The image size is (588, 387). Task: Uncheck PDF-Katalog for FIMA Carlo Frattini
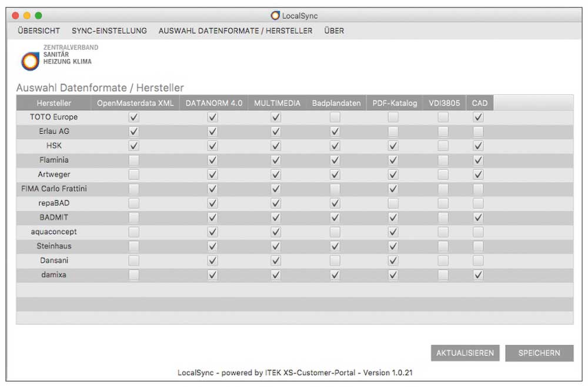[393, 189]
